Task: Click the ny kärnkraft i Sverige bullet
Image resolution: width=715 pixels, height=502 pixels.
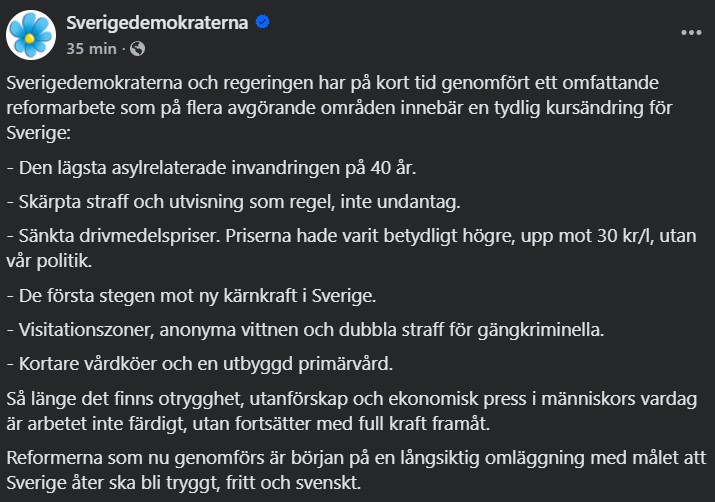Action: click(191, 296)
